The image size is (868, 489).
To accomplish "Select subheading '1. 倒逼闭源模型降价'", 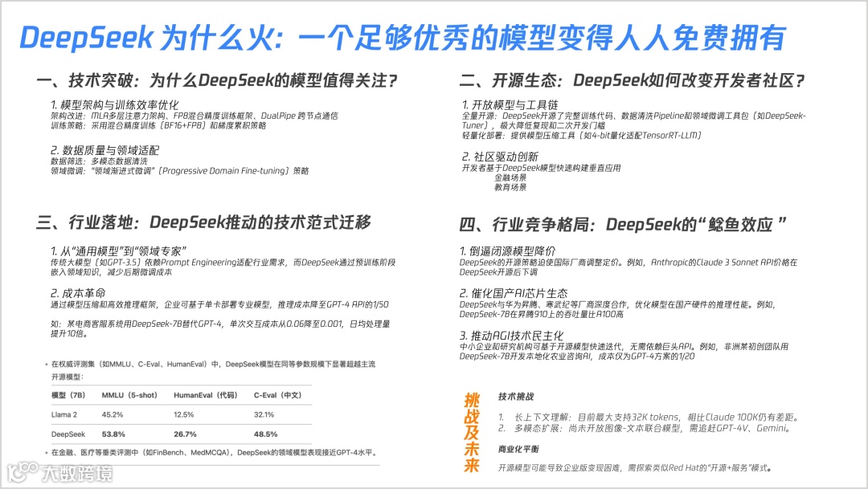I will (x=507, y=251).
